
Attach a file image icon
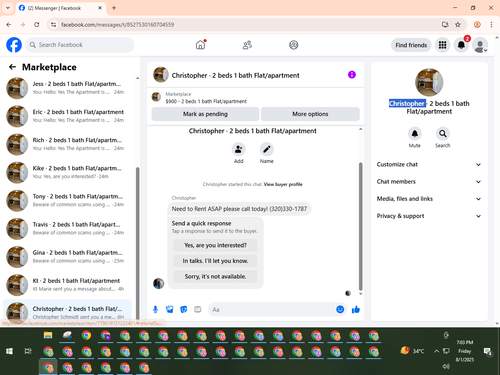[x=170, y=310]
